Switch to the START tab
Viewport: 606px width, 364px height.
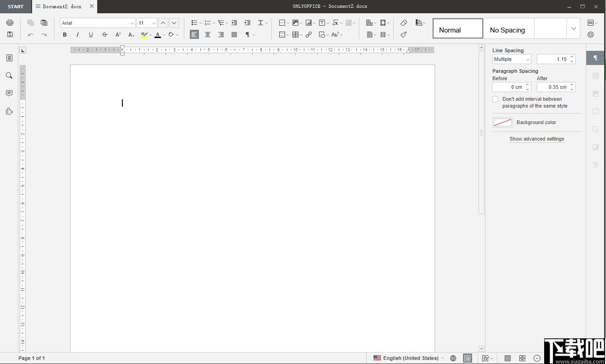tap(16, 6)
